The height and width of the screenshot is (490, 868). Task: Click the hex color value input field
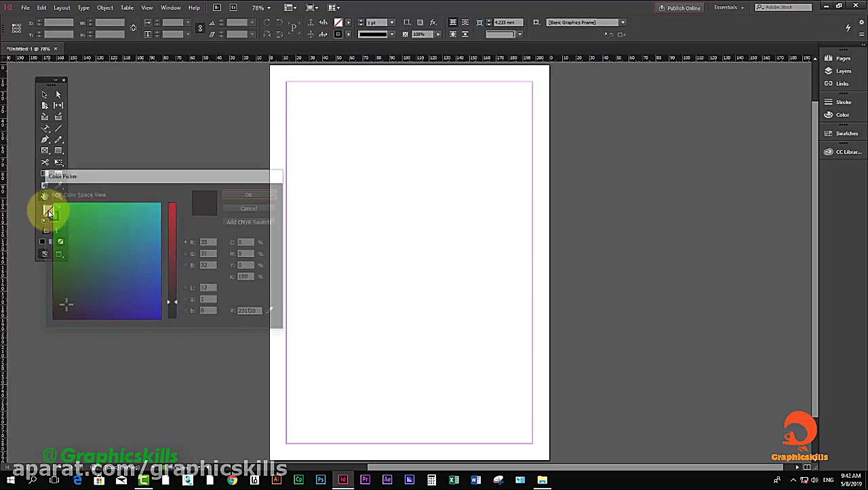click(250, 311)
